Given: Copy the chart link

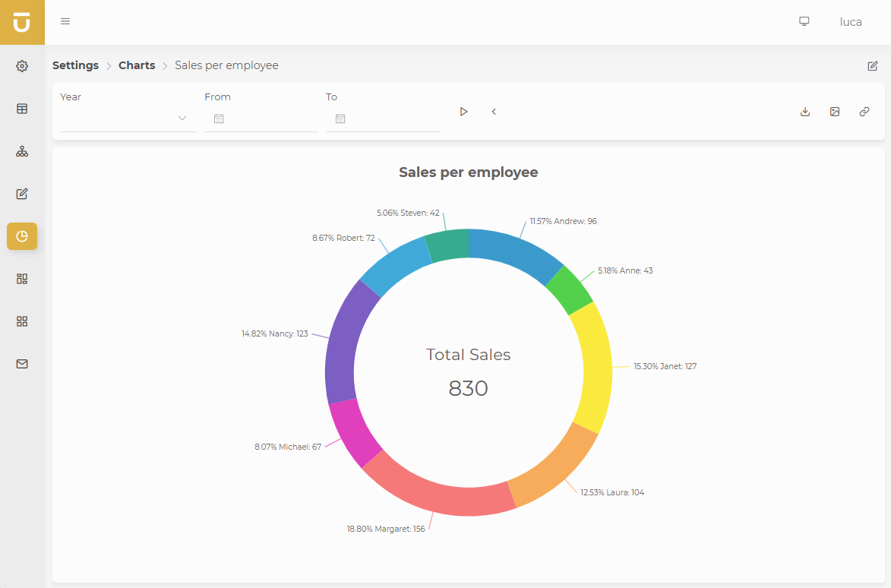Looking at the screenshot, I should coord(864,112).
